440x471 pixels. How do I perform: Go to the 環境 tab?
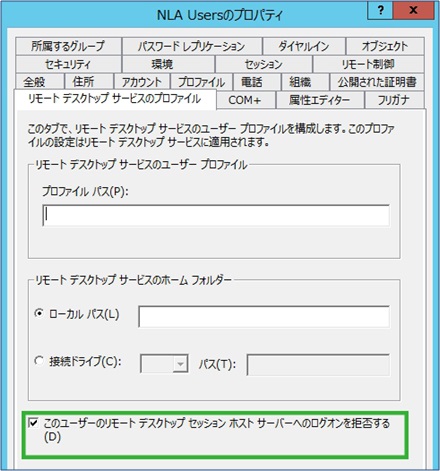(x=168, y=64)
